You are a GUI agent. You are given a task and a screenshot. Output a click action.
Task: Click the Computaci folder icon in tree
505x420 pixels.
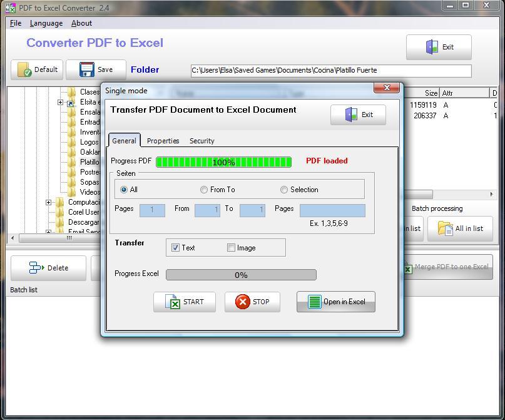pos(60,202)
